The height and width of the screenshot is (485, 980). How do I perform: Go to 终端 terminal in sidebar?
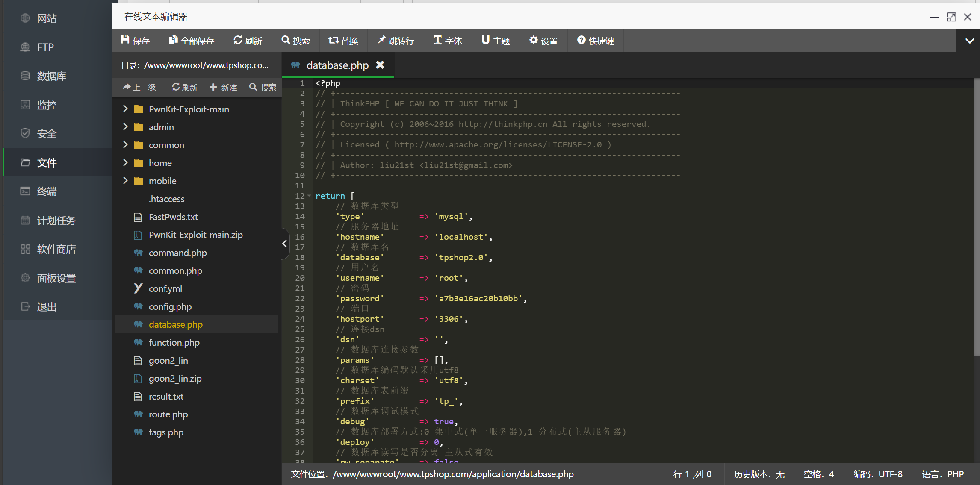tap(47, 191)
